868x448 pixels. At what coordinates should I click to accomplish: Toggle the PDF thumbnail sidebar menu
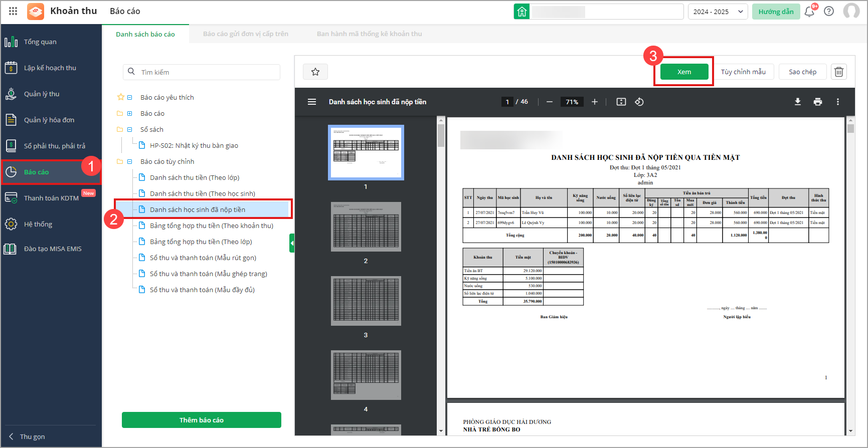point(312,102)
